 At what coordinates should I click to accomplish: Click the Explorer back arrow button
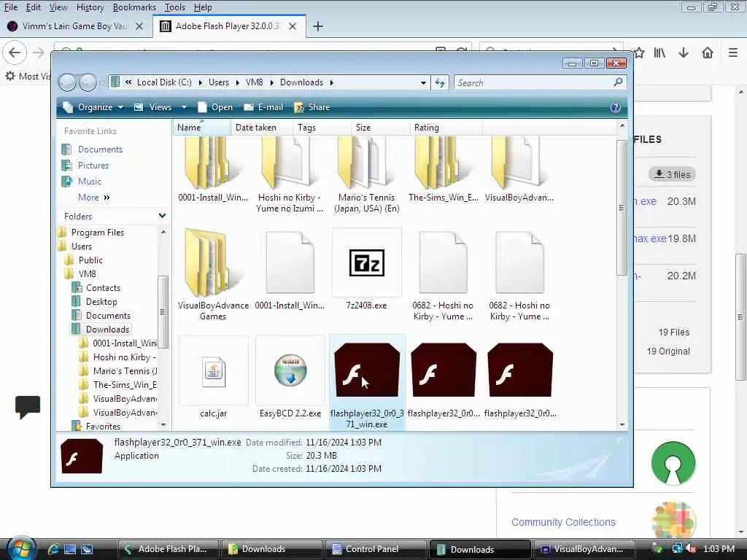tap(68, 83)
